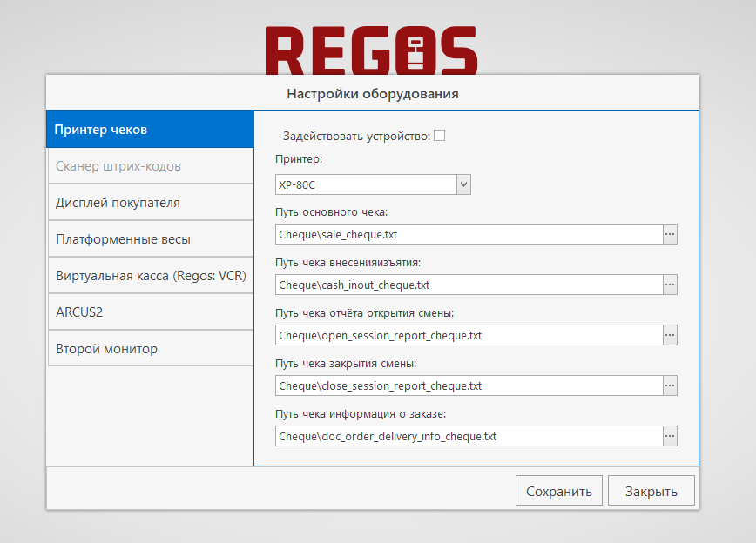Open 'Виртуальная касса (Regos: VCR)' tab
Screen dimensions: 756x543
[151, 276]
